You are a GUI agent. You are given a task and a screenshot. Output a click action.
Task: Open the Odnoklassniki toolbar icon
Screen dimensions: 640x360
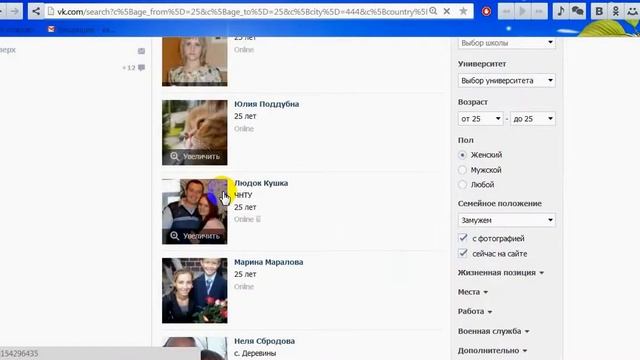[x=616, y=11]
